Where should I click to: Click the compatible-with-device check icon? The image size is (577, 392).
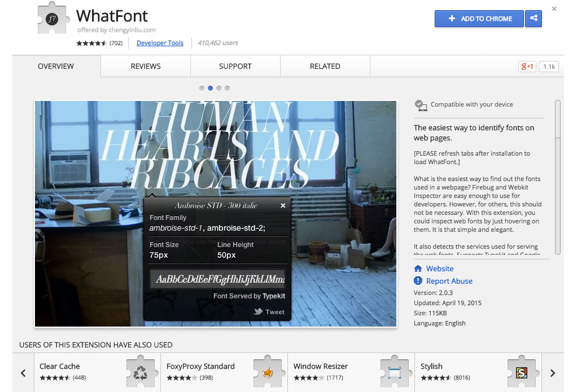click(420, 105)
